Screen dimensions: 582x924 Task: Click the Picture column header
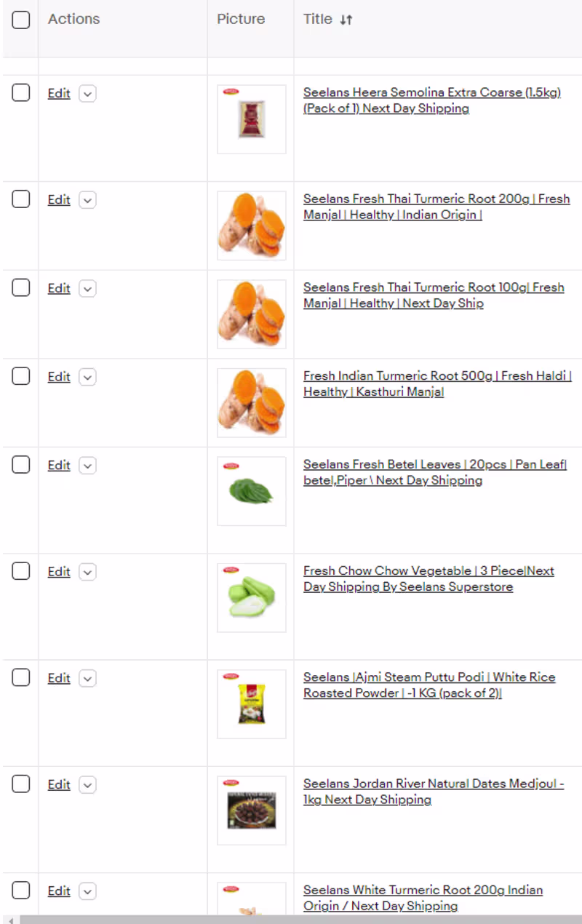(241, 20)
